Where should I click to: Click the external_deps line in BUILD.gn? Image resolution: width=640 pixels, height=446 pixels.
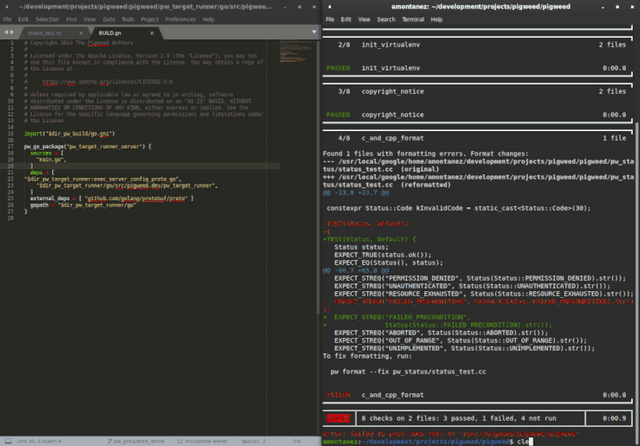(111, 198)
